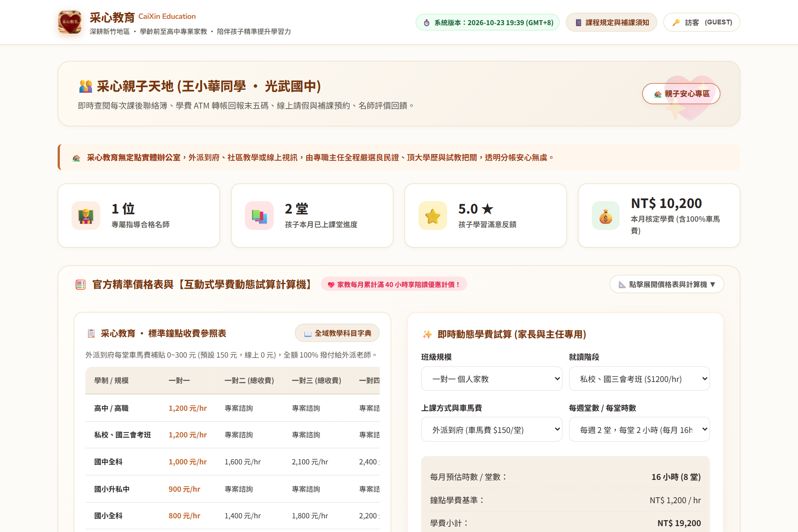Click the money bag icon on 本月核定學費 card

(x=606, y=216)
